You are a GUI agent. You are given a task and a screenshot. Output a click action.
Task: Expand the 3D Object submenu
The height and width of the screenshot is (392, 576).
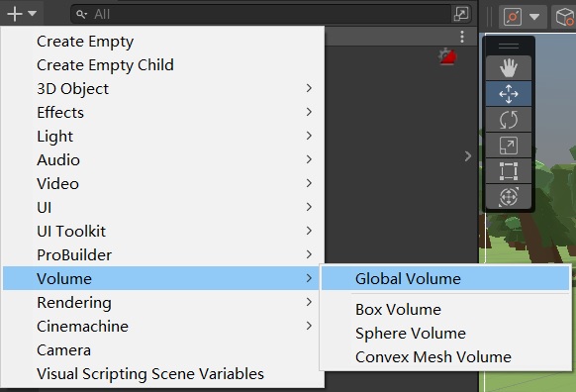[161, 88]
